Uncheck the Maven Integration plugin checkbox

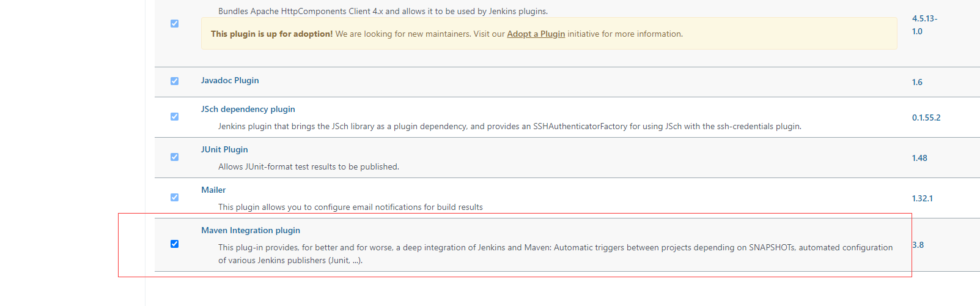click(x=174, y=244)
